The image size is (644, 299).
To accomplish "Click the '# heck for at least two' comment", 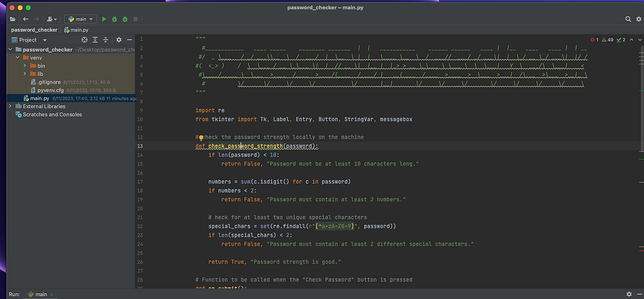I will 287,217.
